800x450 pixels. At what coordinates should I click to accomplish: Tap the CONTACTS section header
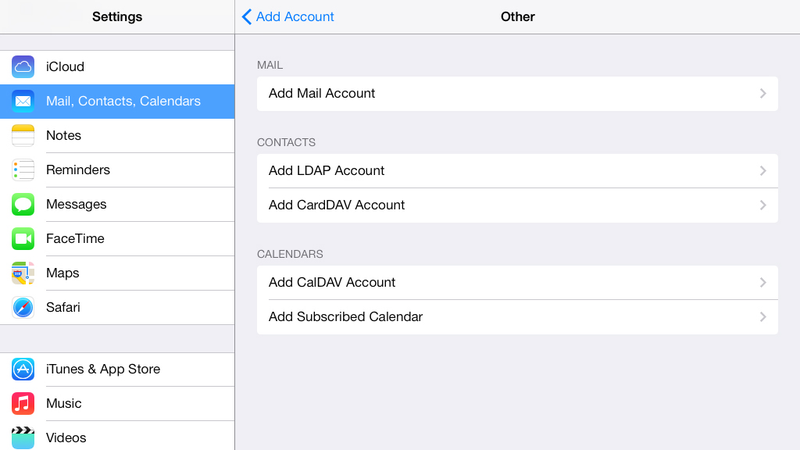pyautogui.click(x=286, y=142)
